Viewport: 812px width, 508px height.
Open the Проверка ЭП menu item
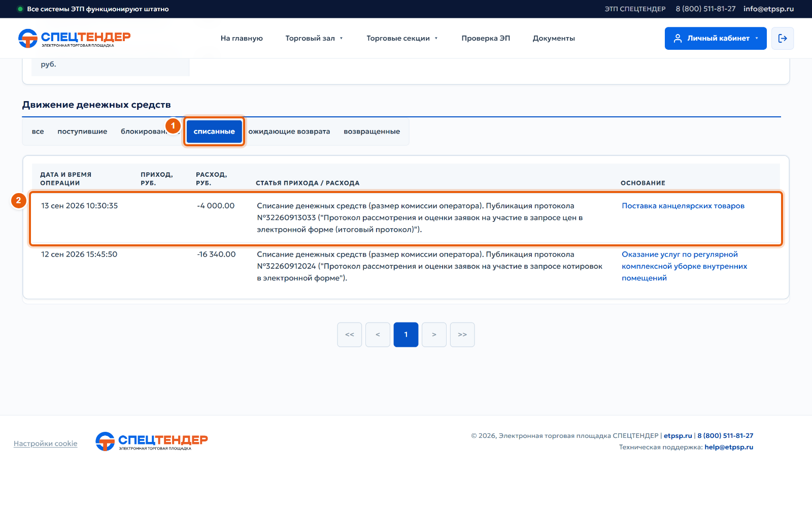pos(486,38)
